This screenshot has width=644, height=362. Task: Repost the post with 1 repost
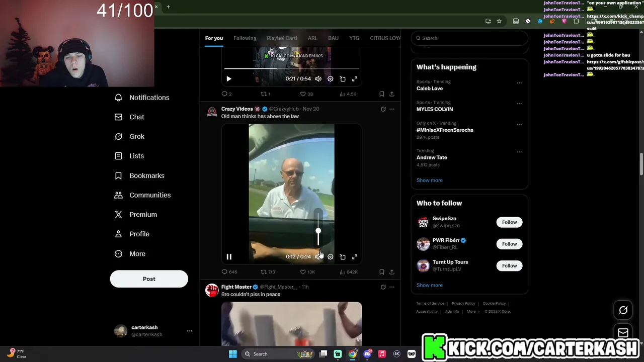coord(265,94)
